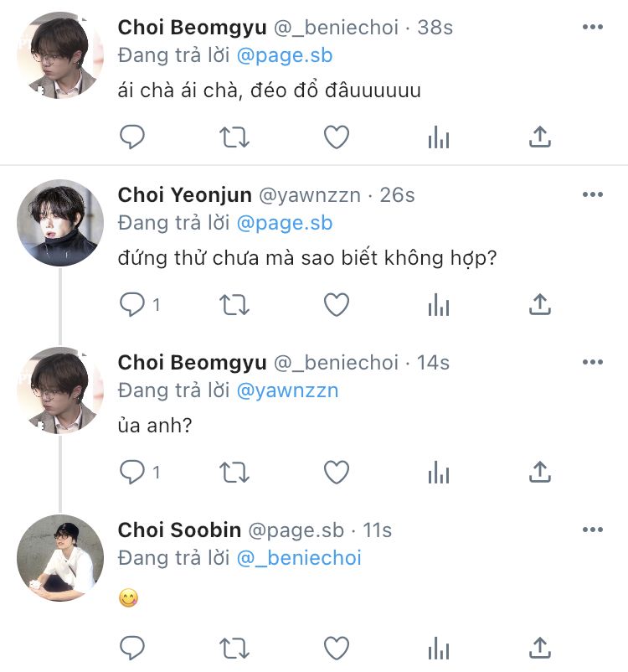View analytics for Choi Soobin's emoji tweet

click(438, 647)
